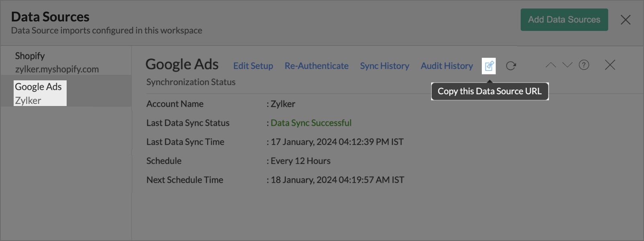This screenshot has height=241, width=644.
Task: Click the Copy Data Source URL icon
Action: tap(489, 66)
